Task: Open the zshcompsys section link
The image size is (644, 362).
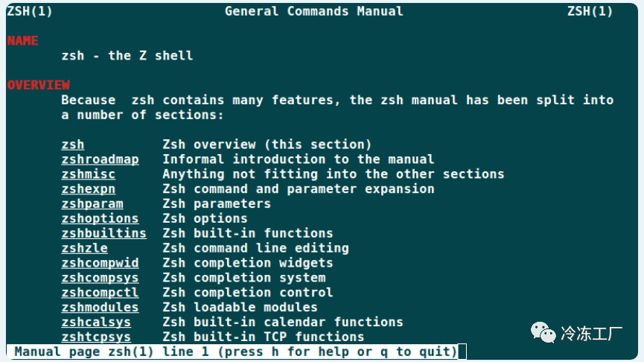Action: coord(100,278)
